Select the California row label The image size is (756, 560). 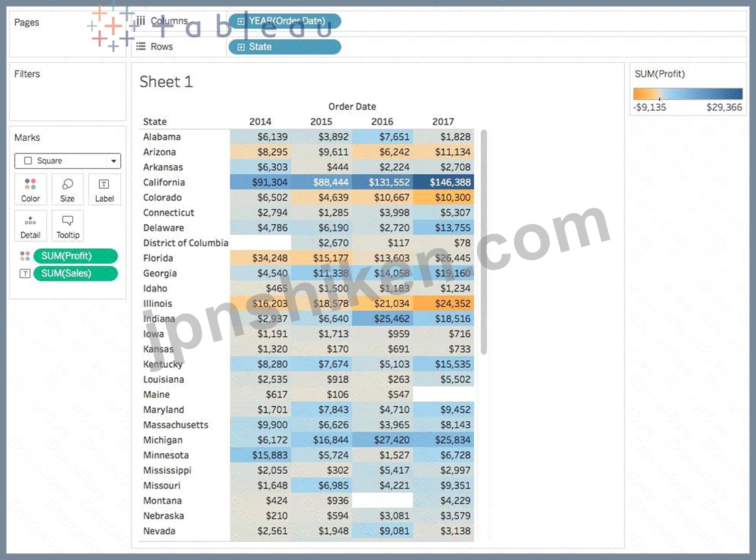164,182
